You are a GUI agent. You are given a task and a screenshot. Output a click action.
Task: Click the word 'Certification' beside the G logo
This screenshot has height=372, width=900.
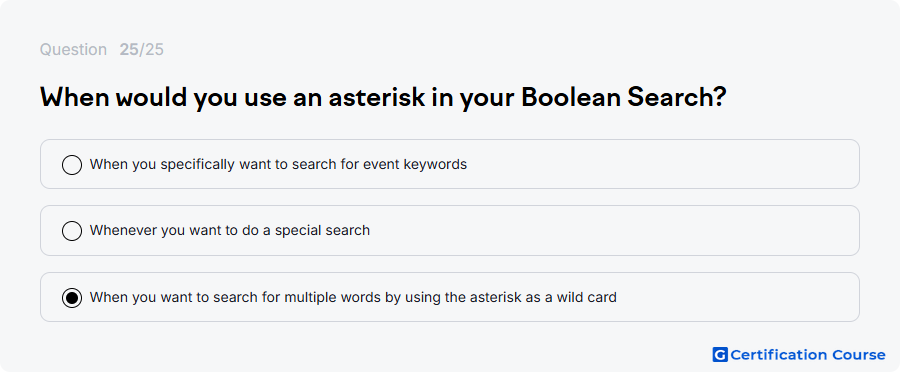click(779, 355)
